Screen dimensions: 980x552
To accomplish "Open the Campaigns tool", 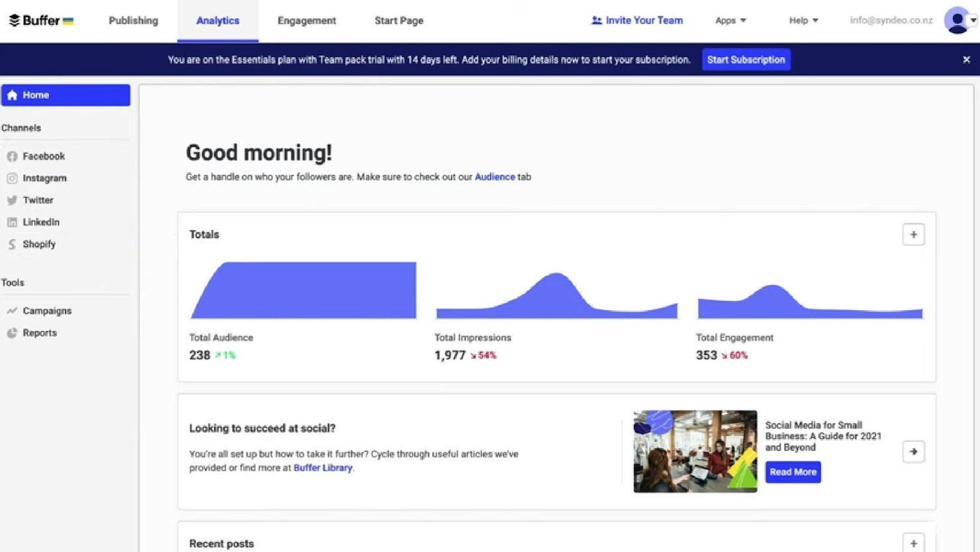I will [47, 311].
